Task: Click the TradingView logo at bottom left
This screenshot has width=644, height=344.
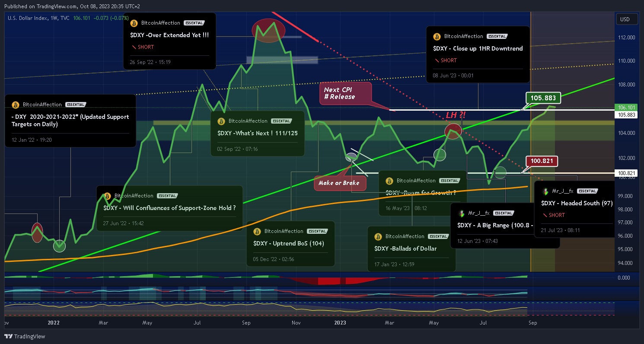Action: coord(25,336)
